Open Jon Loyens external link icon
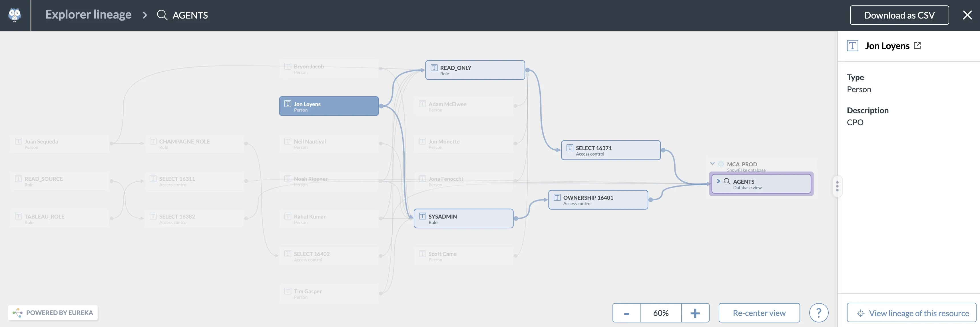The image size is (980, 327). (x=917, y=46)
